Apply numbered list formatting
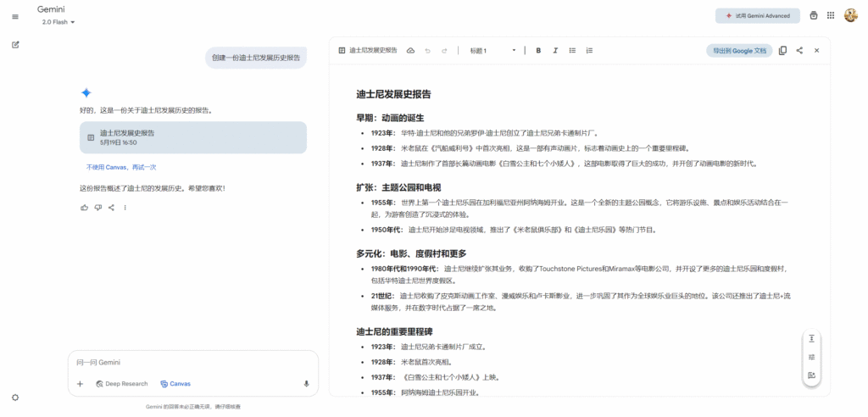 pos(590,50)
